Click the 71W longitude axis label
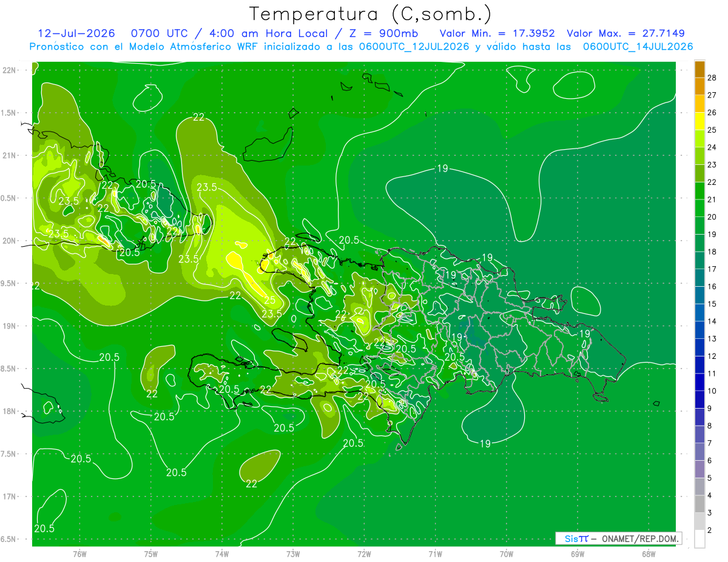The height and width of the screenshot is (562, 728). click(435, 554)
